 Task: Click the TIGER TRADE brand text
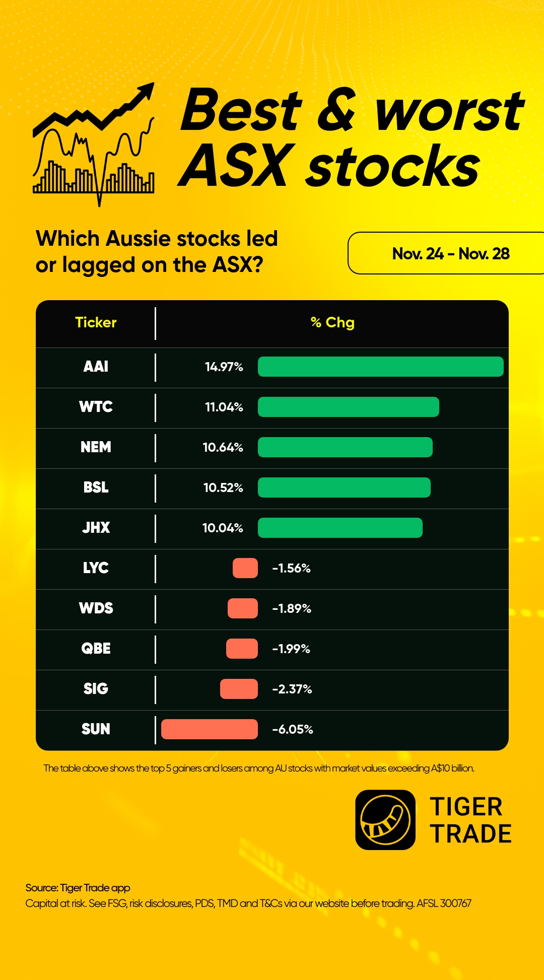pos(470,820)
